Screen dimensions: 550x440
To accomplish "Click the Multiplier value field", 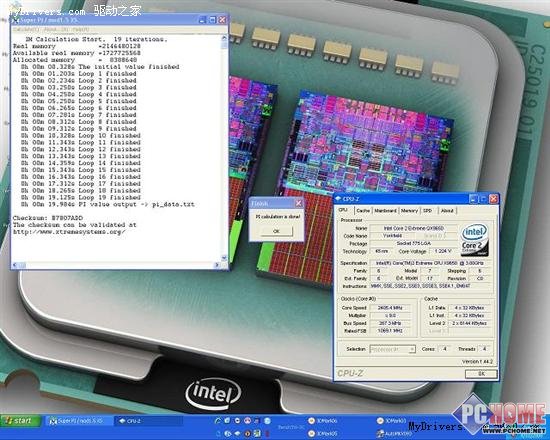I will [x=390, y=315].
